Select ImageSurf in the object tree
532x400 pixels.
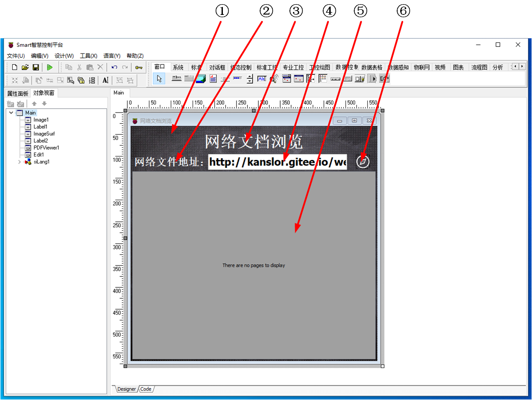(44, 134)
